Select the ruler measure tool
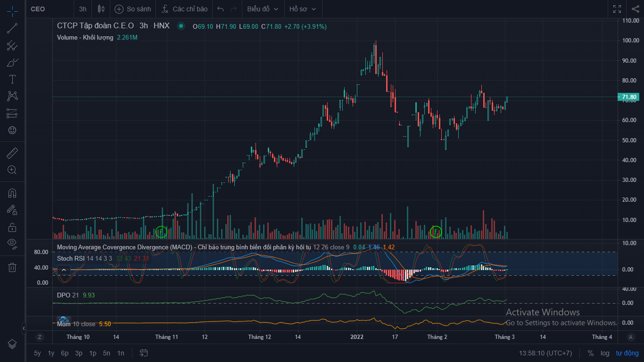The image size is (644, 362). click(x=12, y=153)
